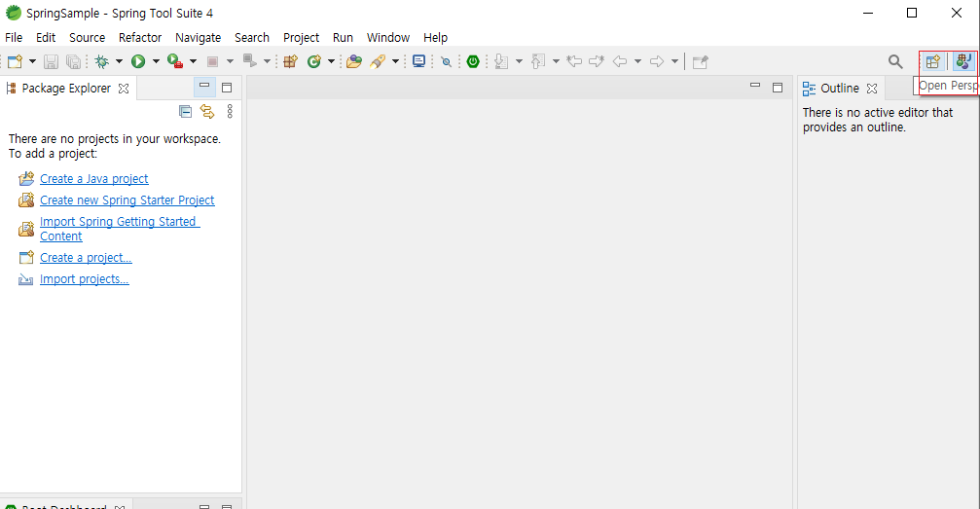This screenshot has width=980, height=509.
Task: Open the Refactor menu
Action: coord(140,38)
